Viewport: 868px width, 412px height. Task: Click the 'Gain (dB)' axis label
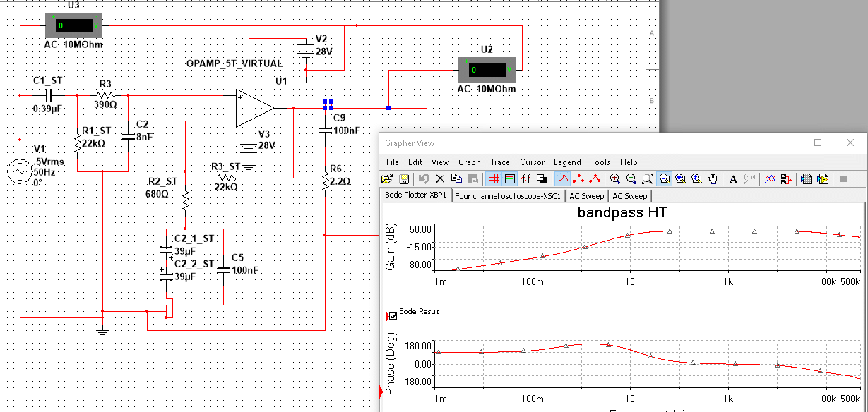(390, 248)
